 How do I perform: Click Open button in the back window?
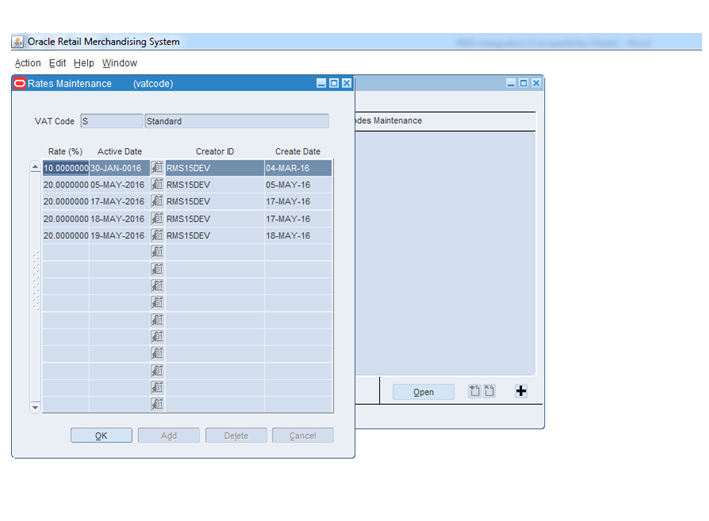[x=423, y=392]
